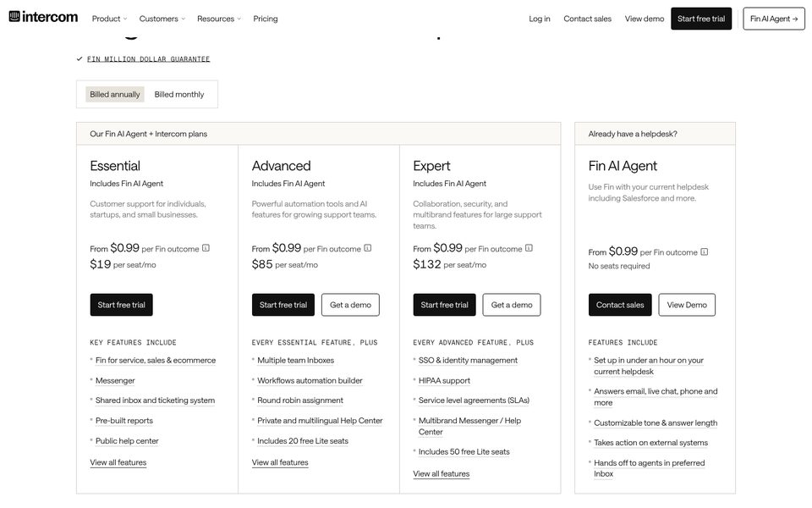The height and width of the screenshot is (508, 812).
Task: Click the Advanced plan title
Action: [x=281, y=166]
